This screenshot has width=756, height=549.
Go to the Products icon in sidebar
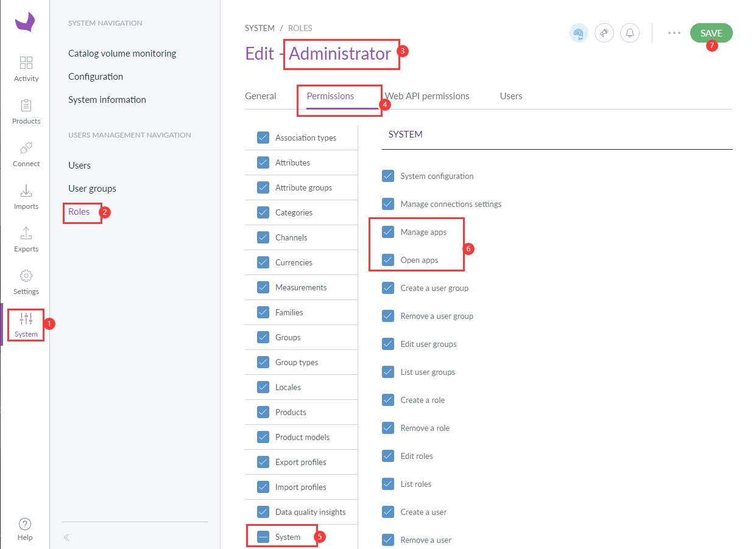26,106
